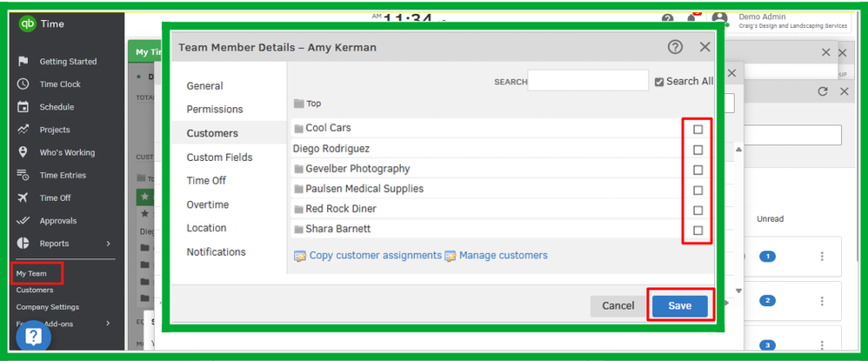The width and height of the screenshot is (868, 361).
Task: Toggle the Search All checkbox
Action: pyautogui.click(x=660, y=82)
